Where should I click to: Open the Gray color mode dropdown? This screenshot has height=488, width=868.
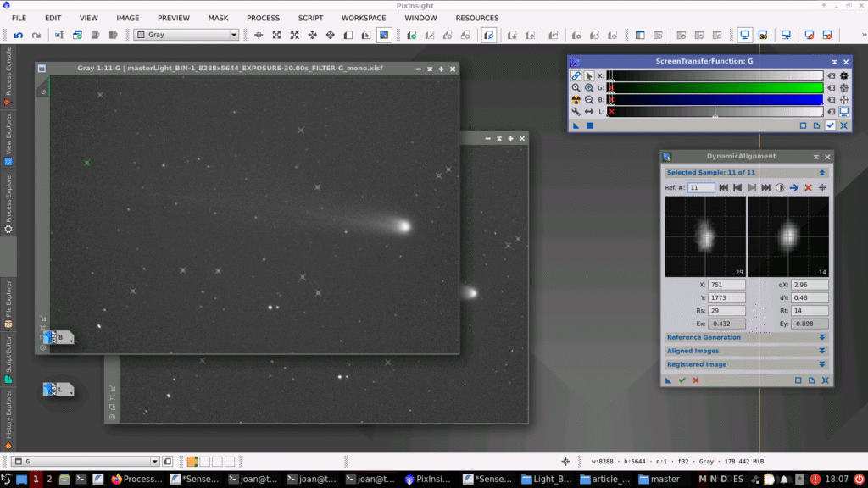pos(186,35)
